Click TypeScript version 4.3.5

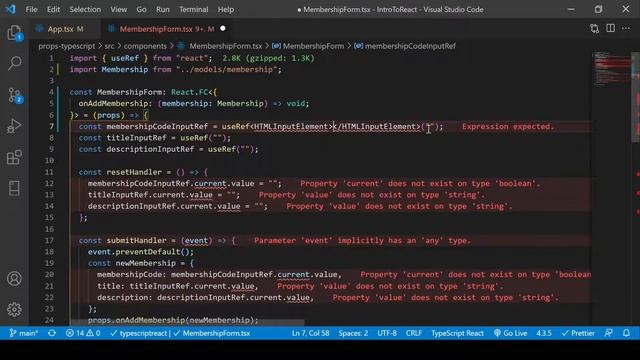click(544, 333)
